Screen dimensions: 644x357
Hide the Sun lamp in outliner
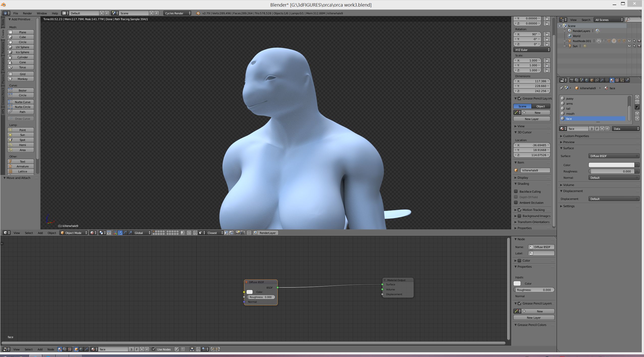pos(629,46)
